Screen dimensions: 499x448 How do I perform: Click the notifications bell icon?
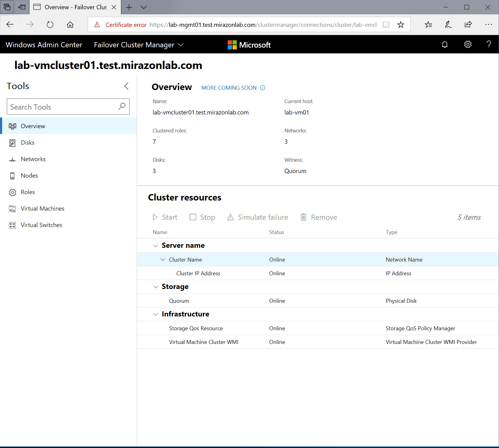pos(445,45)
